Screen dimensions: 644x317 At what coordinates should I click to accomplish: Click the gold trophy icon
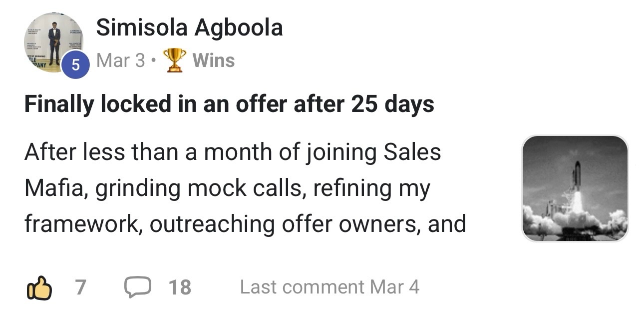coord(175,60)
